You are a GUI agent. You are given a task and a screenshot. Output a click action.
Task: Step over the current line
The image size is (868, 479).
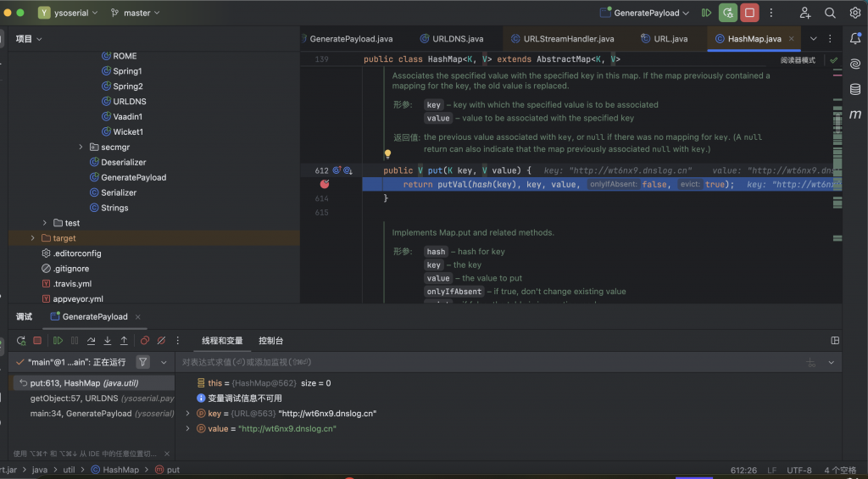pos(91,341)
